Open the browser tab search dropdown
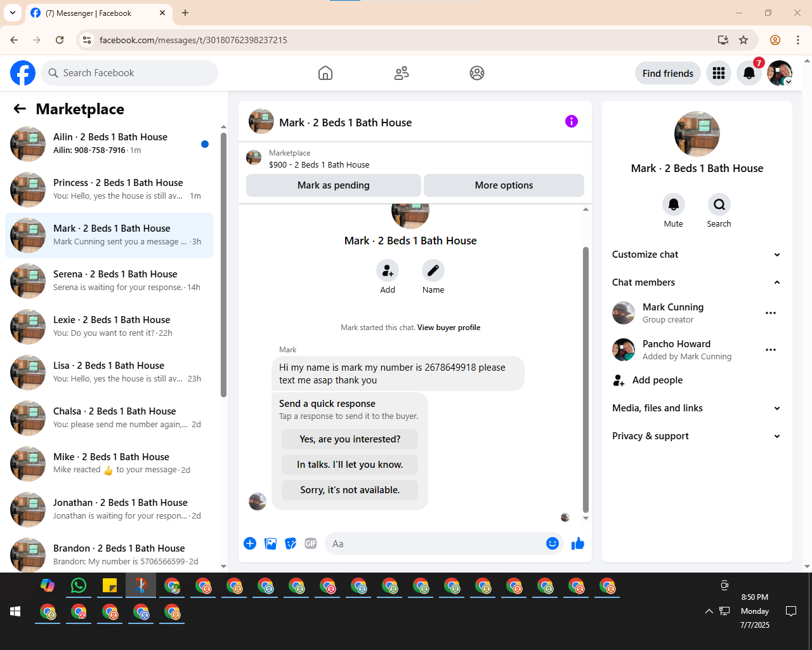Screen dimensions: 812x650 click(x=13, y=13)
